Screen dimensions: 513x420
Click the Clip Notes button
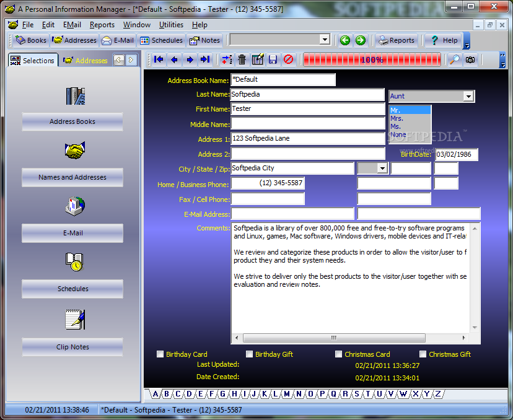coord(72,347)
